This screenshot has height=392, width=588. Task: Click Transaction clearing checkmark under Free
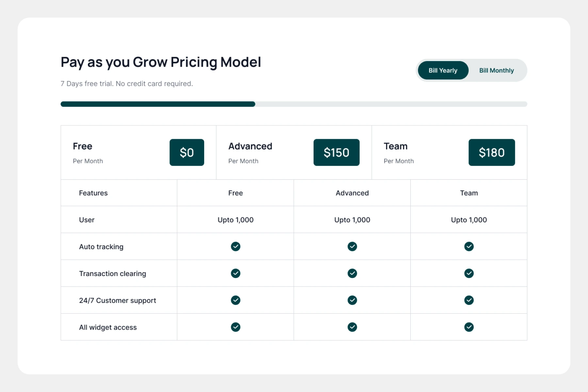pyautogui.click(x=236, y=273)
